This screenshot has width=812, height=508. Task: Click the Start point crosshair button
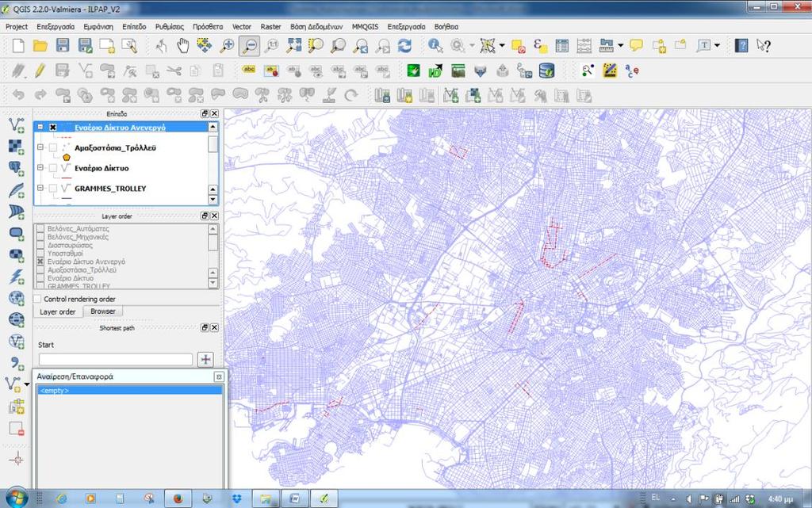coord(205,360)
